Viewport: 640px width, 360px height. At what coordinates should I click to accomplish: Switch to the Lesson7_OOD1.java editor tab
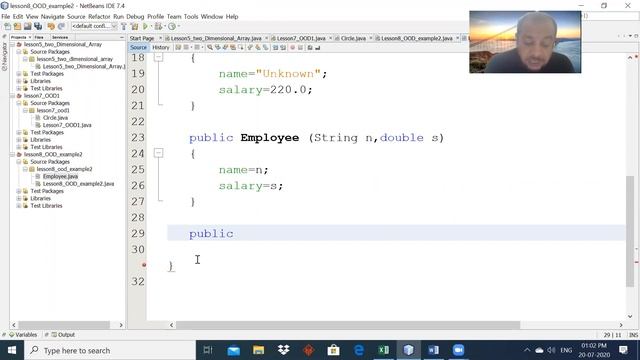(301, 38)
